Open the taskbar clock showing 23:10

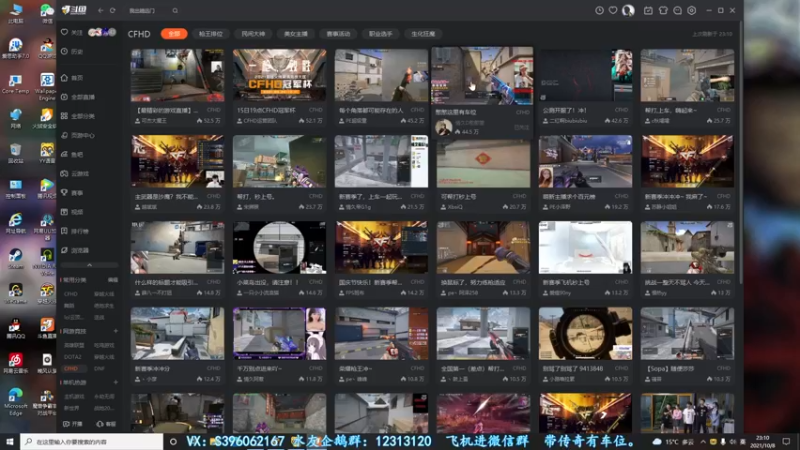click(762, 441)
